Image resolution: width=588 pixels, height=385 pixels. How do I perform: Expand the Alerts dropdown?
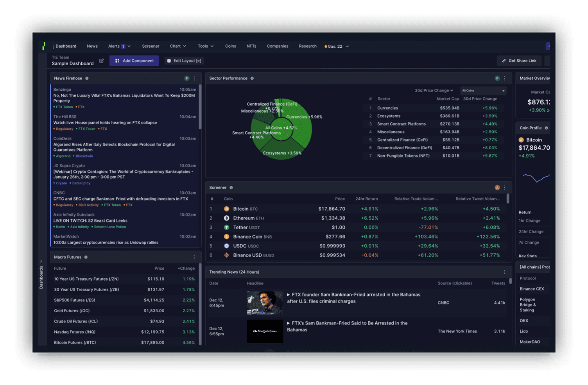pyautogui.click(x=129, y=46)
